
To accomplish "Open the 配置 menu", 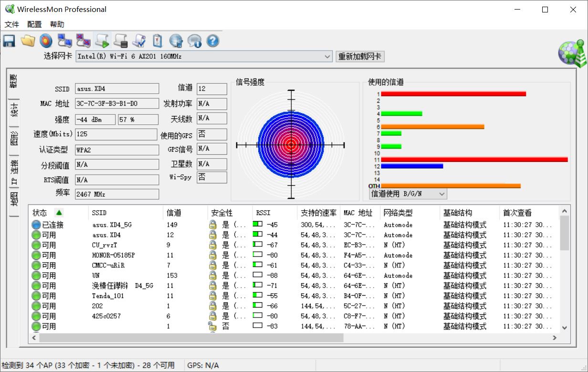I will point(34,24).
